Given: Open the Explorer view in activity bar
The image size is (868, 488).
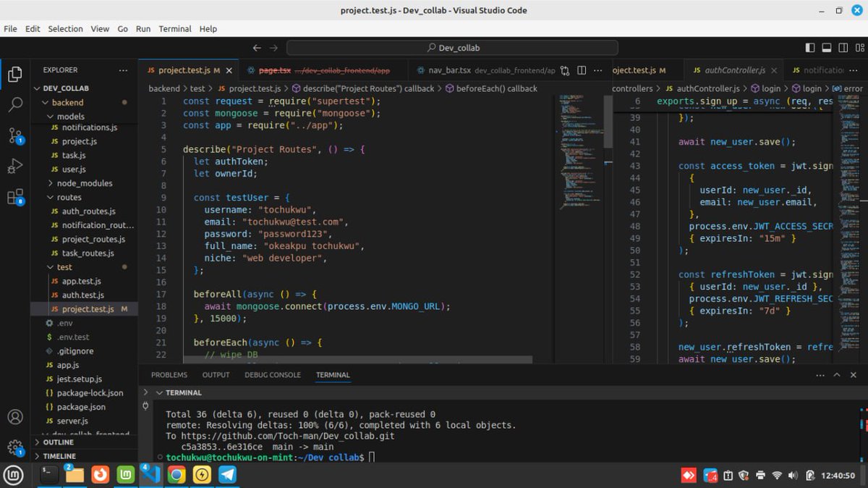Looking at the screenshot, I should pos(15,73).
